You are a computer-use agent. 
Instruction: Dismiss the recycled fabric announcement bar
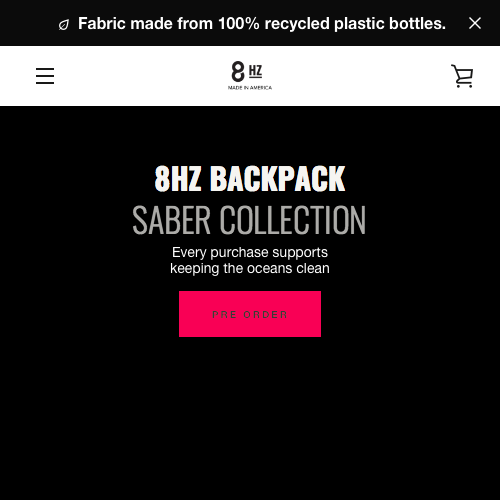pyautogui.click(x=475, y=23)
